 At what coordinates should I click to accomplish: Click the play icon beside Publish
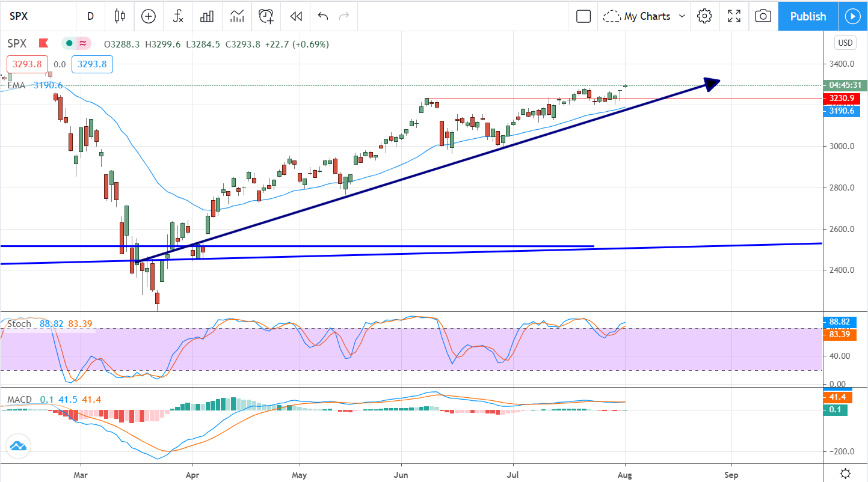point(853,16)
